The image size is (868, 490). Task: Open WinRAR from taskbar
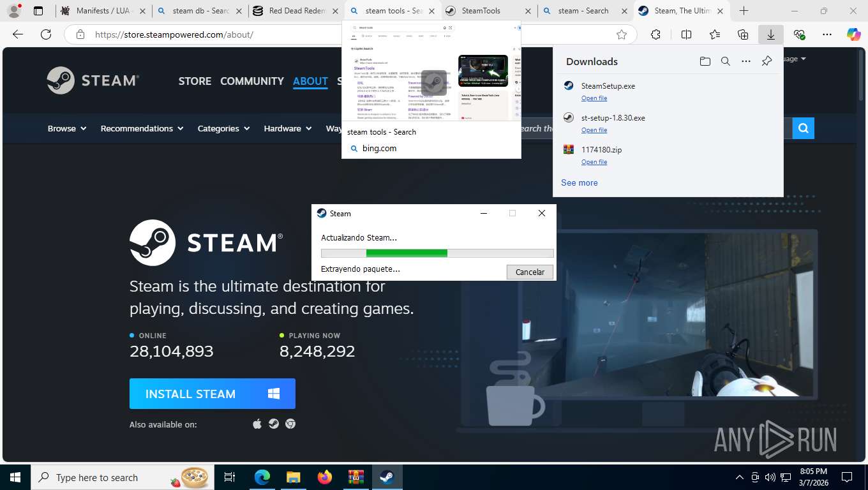[x=355, y=477]
